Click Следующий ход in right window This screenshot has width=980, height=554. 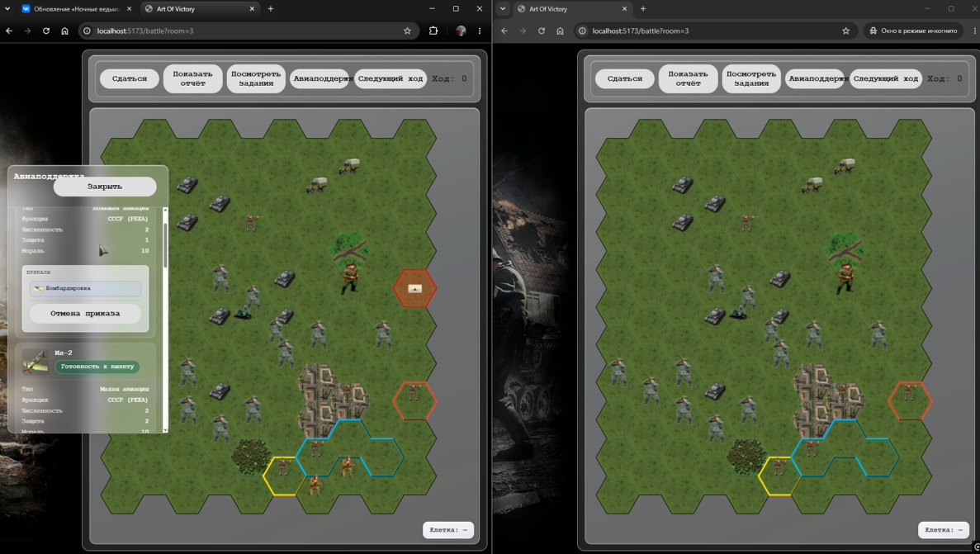886,78
